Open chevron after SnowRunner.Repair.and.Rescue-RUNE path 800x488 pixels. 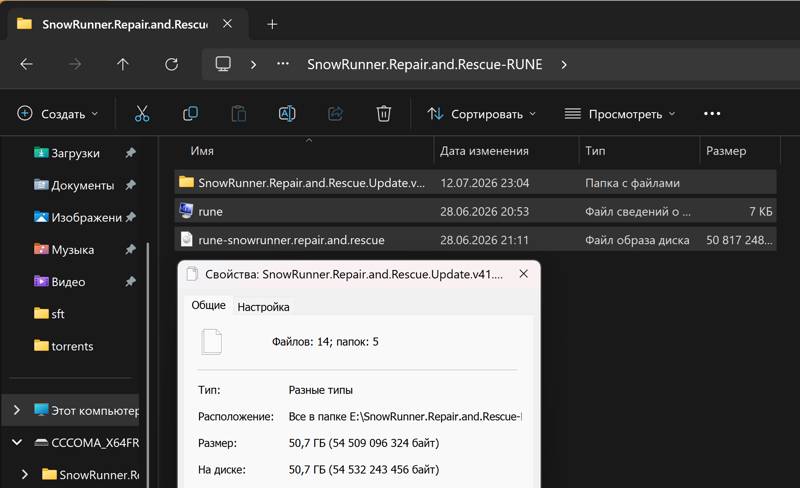click(x=564, y=65)
